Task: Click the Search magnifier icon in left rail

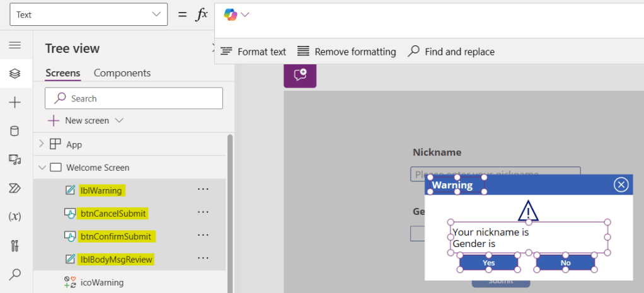Action: click(15, 274)
